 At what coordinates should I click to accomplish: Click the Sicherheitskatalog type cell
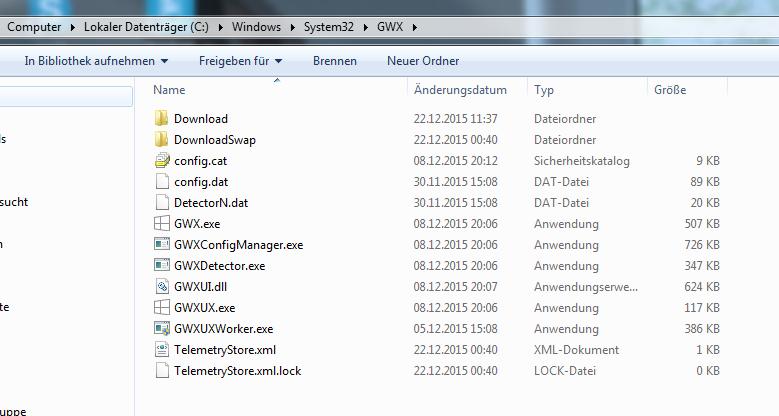[582, 161]
